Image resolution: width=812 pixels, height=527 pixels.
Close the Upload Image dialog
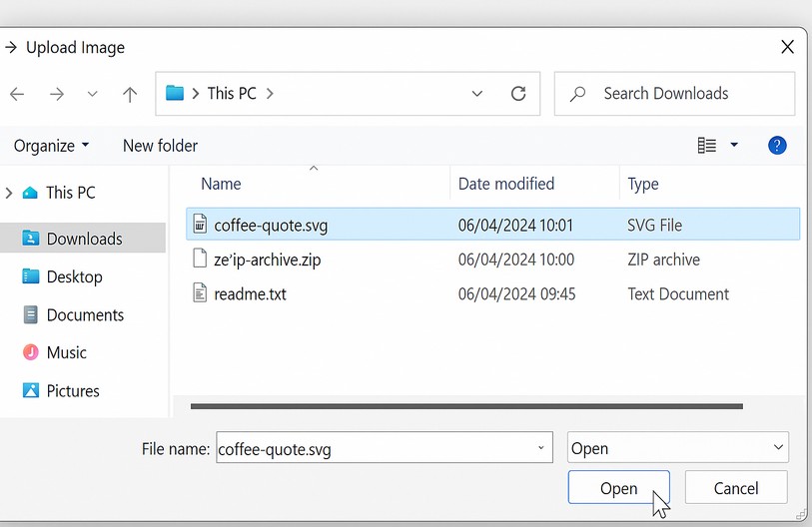[787, 47]
